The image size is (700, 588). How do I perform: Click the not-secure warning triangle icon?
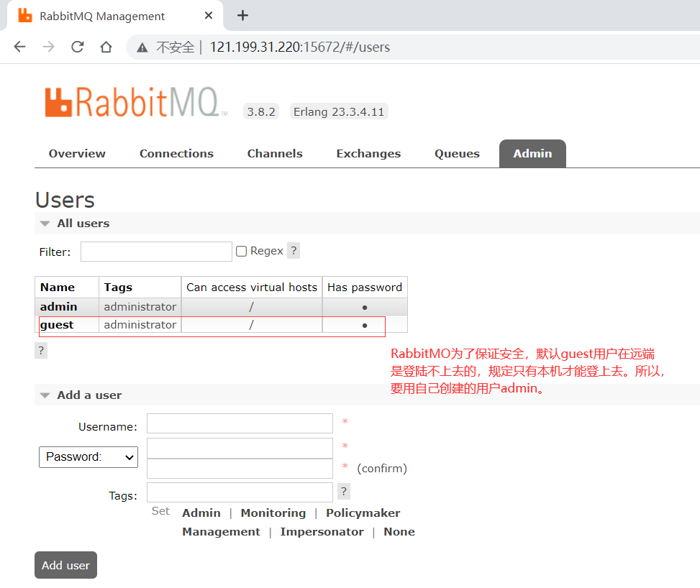[142, 47]
